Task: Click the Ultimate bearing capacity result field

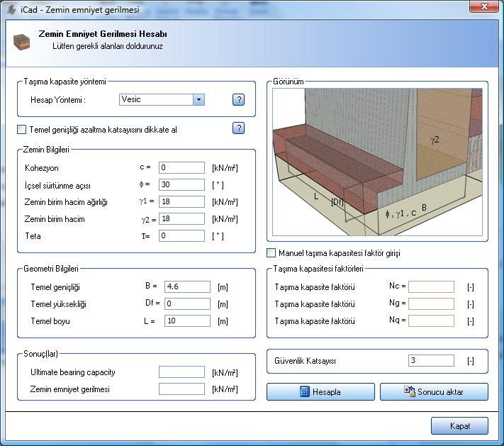Action: tap(181, 372)
